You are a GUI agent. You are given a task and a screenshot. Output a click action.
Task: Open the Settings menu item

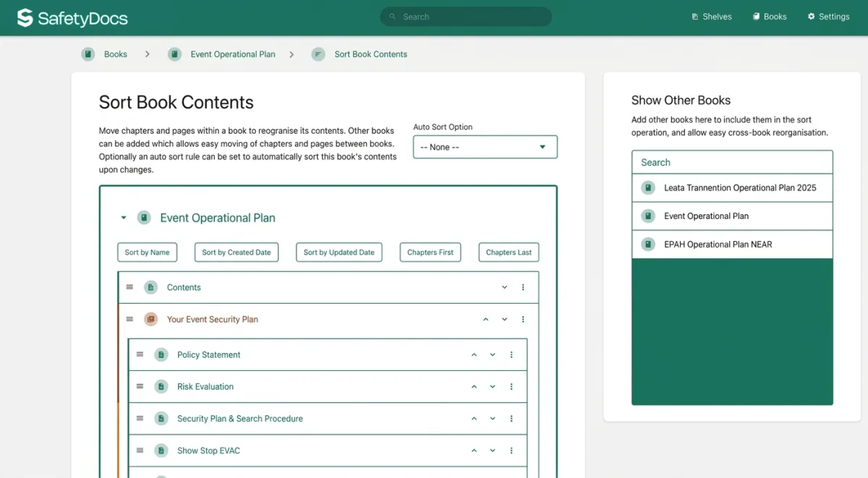point(828,17)
